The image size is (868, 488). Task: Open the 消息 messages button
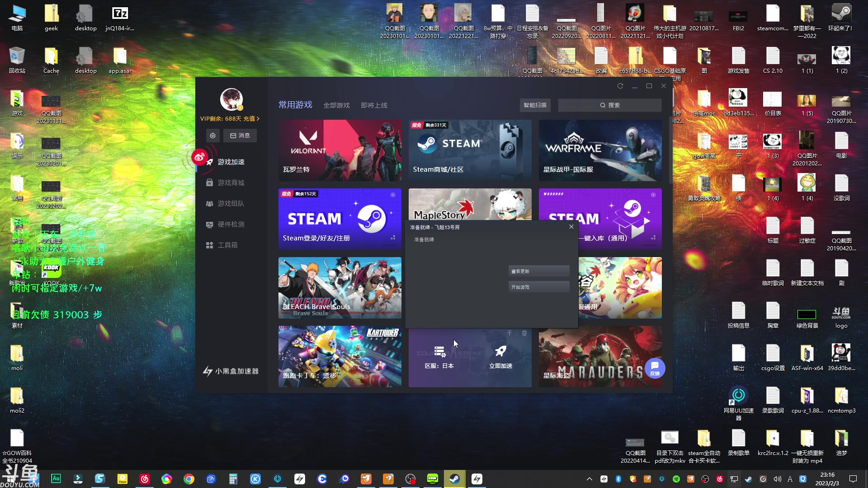point(240,136)
